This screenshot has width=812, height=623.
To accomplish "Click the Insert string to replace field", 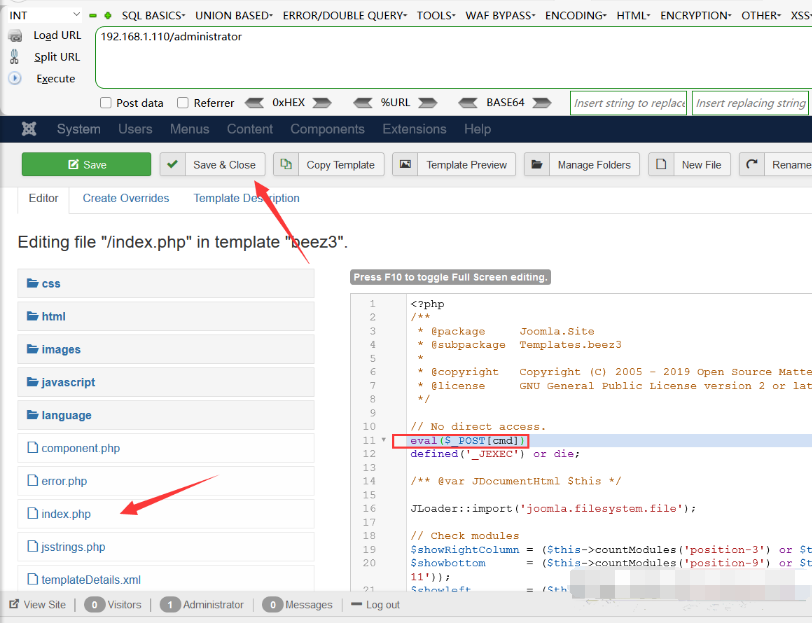I will [628, 103].
